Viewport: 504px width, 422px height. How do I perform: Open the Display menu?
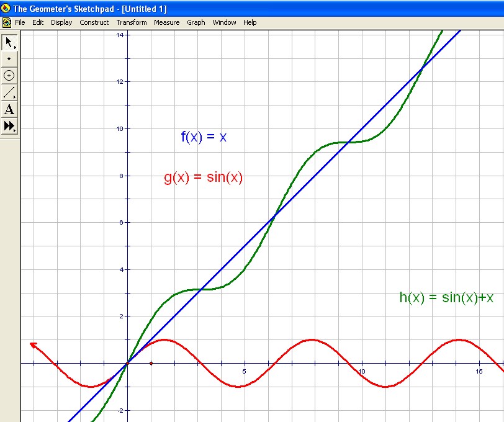61,22
